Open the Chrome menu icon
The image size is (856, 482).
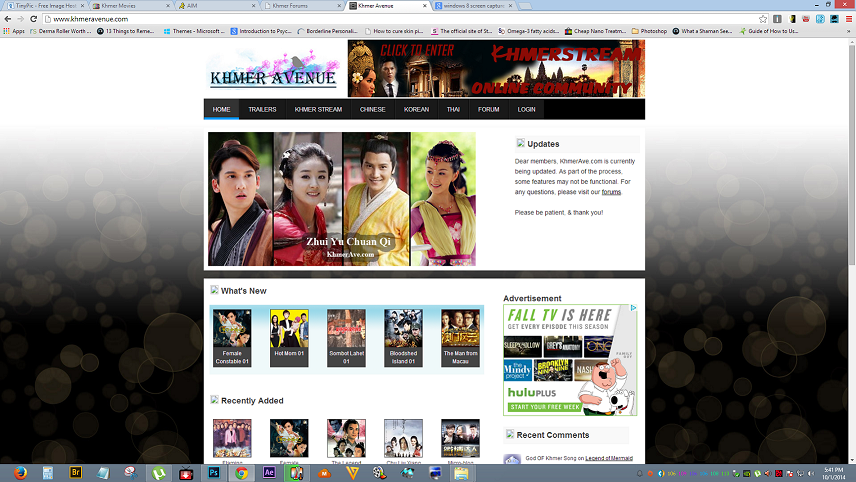point(847,18)
